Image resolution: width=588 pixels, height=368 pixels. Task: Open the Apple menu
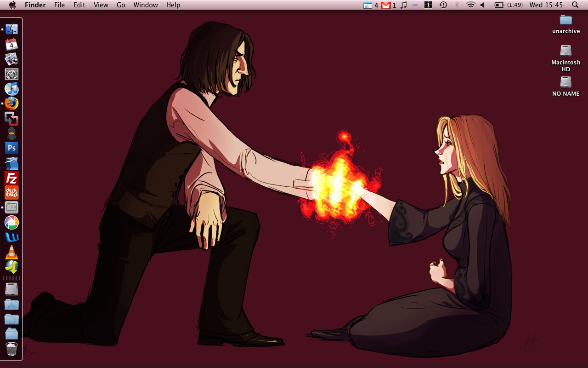pyautogui.click(x=12, y=5)
